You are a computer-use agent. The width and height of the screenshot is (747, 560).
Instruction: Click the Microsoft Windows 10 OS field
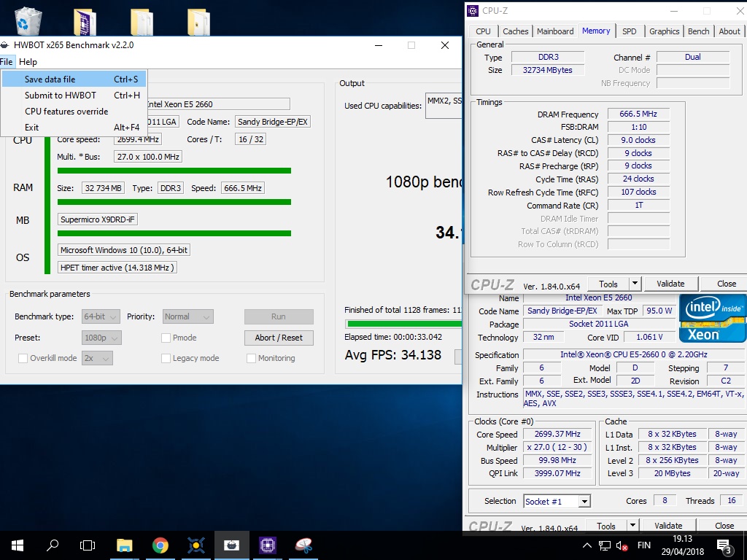124,250
